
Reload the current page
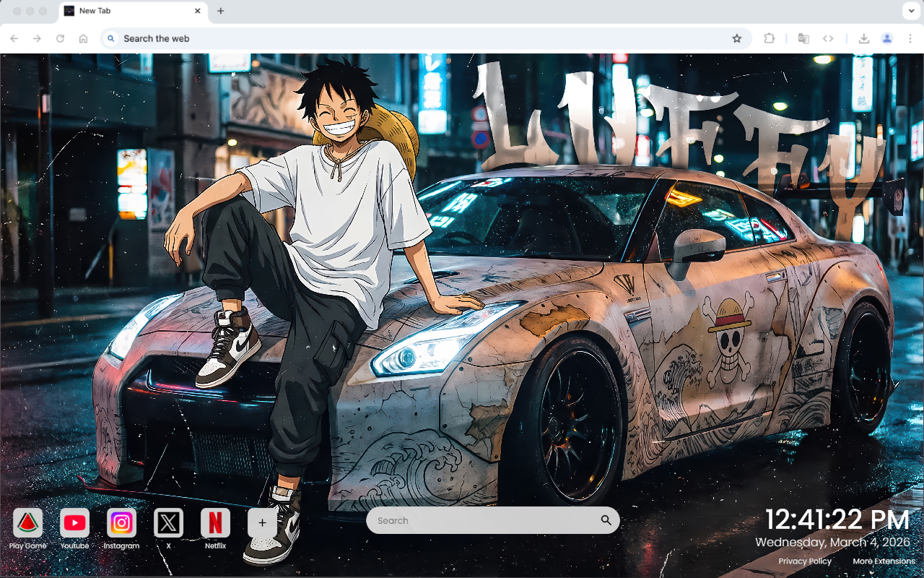coord(61,38)
